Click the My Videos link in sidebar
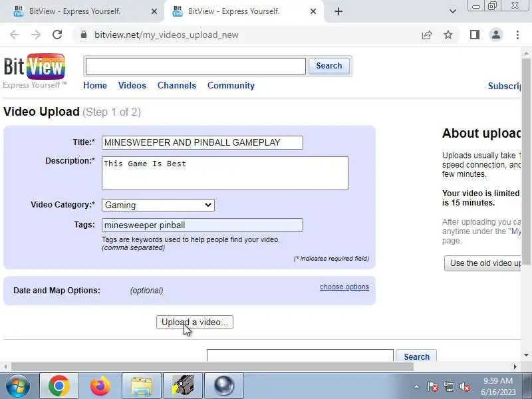Screen dimensions: 532x399 pyautogui.click(x=516, y=231)
